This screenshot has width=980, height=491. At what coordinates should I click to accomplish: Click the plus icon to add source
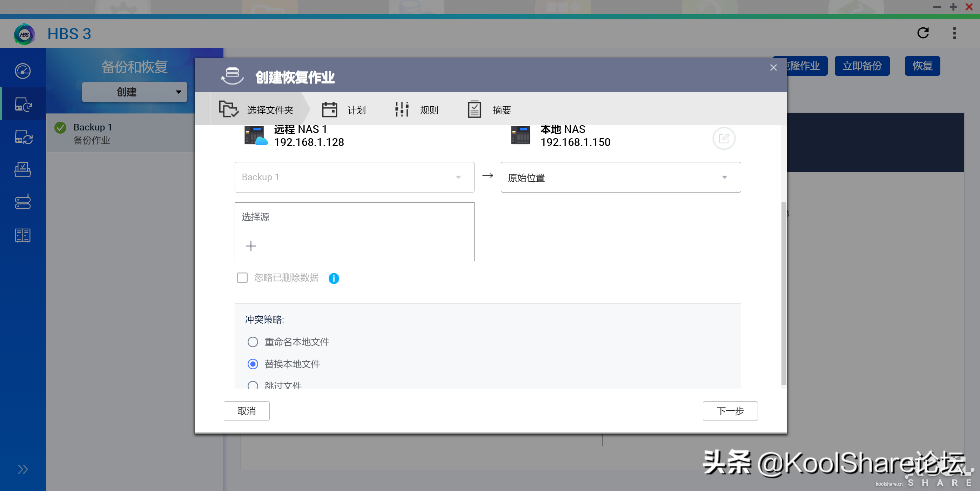[251, 246]
